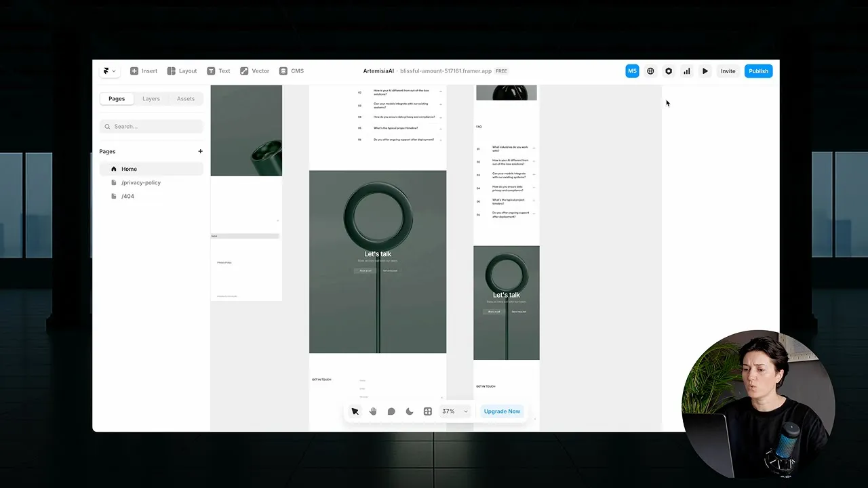Click right button under desktop 'Let's talk'
868x488 pixels.
(390, 270)
